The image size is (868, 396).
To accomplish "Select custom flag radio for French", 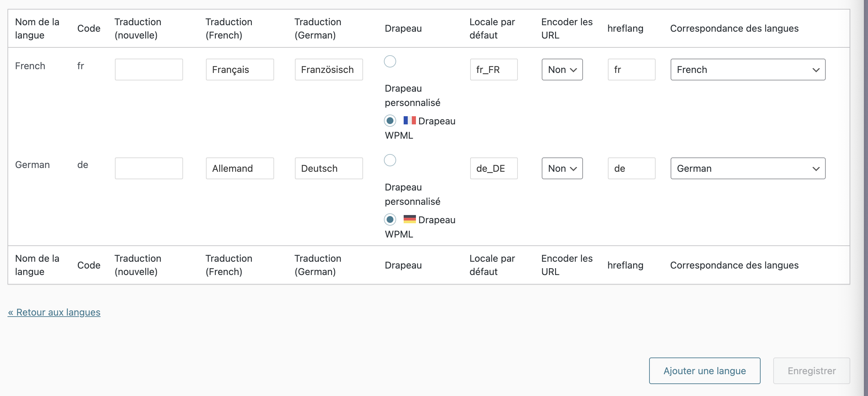I will (x=390, y=61).
